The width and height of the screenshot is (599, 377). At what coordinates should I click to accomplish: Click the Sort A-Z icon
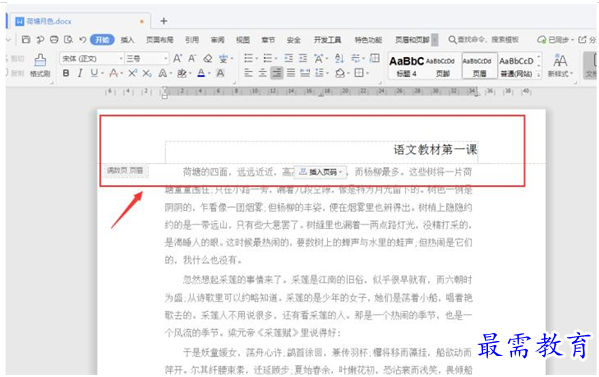coord(339,58)
